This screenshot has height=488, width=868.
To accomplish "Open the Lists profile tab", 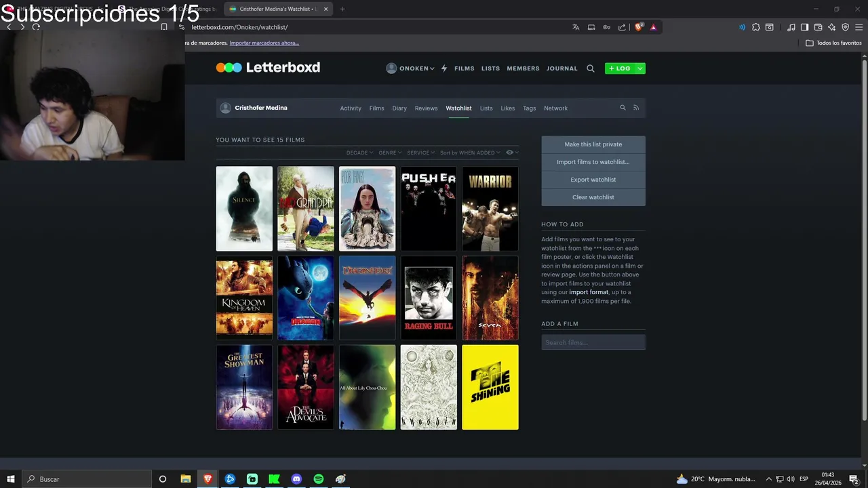I will tap(486, 108).
